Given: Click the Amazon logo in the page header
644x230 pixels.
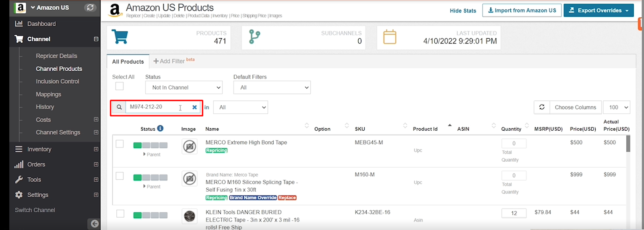Looking at the screenshot, I should pos(115,10).
